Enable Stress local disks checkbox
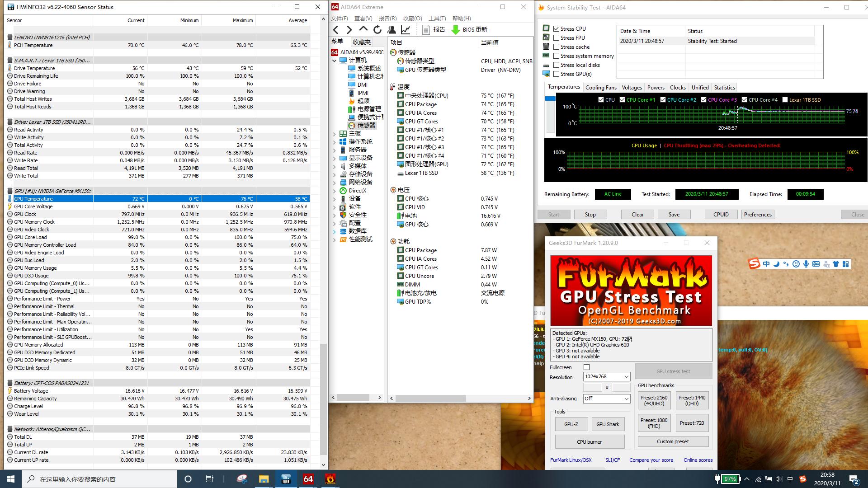 point(557,65)
